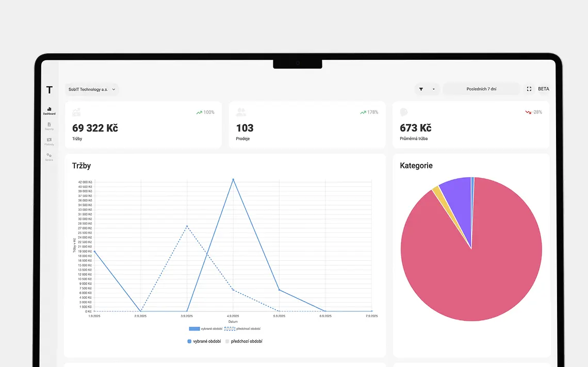Screen dimensions: 588x367
Task: Enter fullscreen with the expand icon
Action: 529,89
